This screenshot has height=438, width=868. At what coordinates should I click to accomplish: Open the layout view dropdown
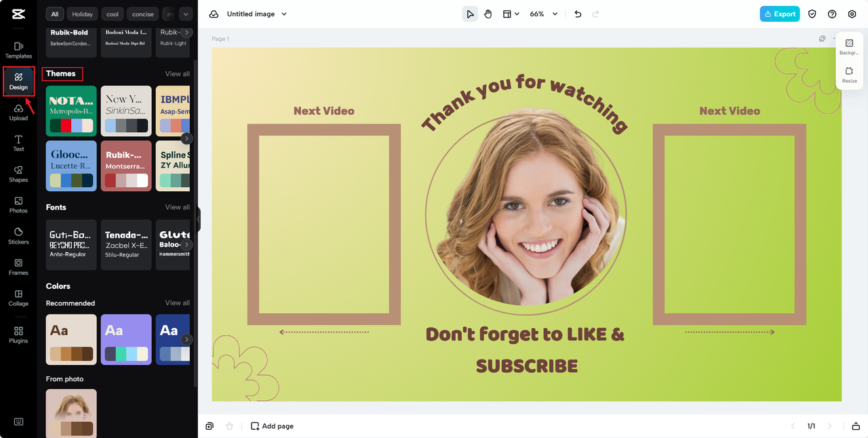tap(511, 14)
